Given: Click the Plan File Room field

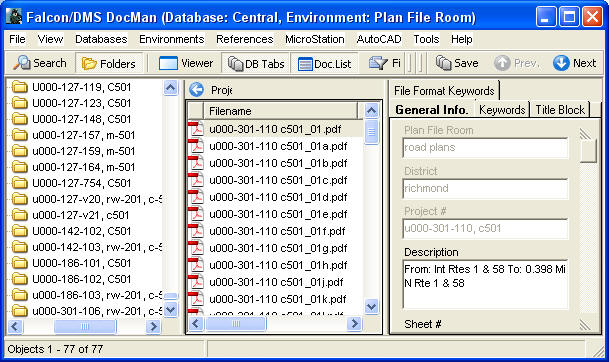Looking at the screenshot, I should [485, 148].
